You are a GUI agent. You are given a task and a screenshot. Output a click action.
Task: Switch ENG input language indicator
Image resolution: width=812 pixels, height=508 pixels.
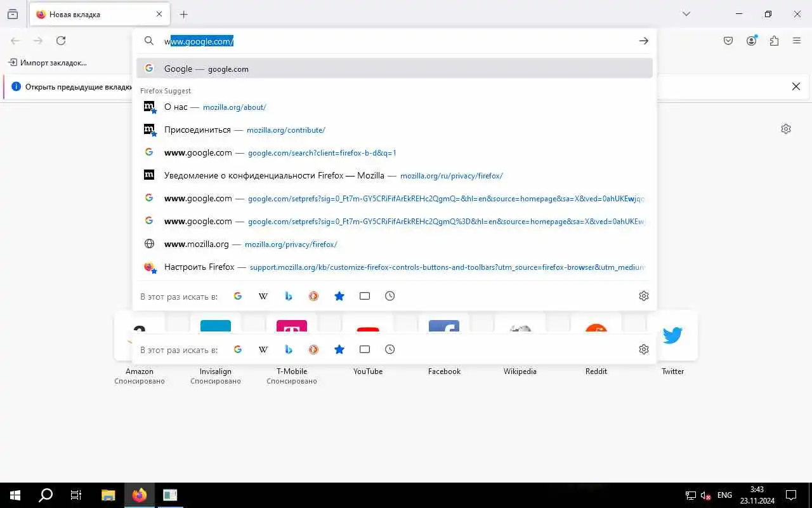click(x=724, y=495)
